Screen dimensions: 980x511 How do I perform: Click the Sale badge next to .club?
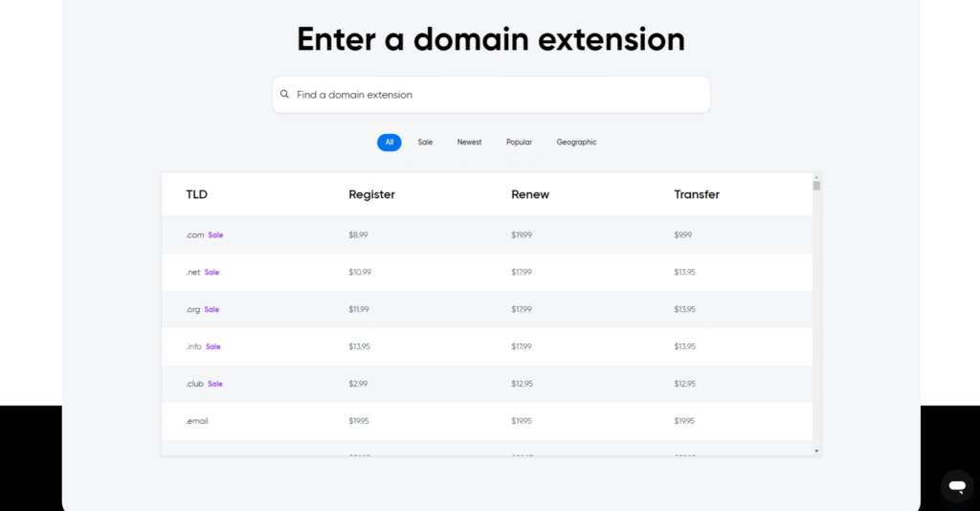click(x=215, y=384)
